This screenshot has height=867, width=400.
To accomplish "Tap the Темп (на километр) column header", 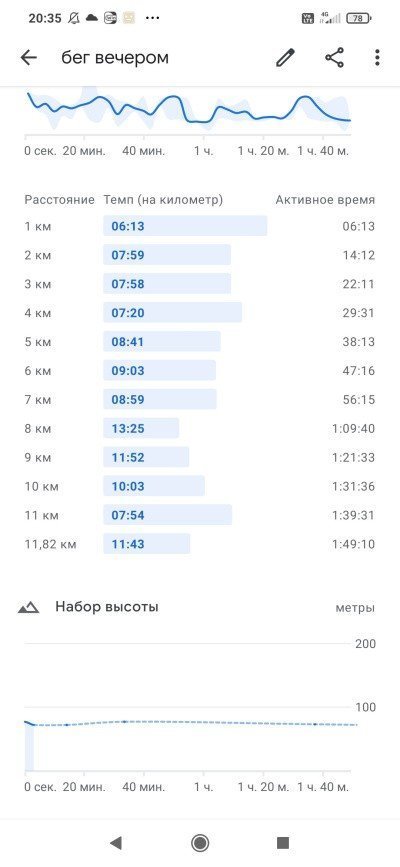I will (x=163, y=200).
